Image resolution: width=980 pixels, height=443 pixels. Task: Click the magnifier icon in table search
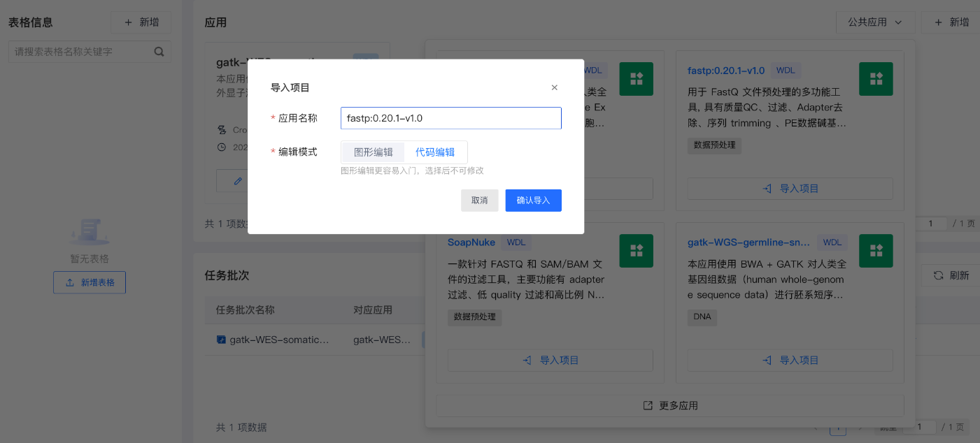coord(159,52)
